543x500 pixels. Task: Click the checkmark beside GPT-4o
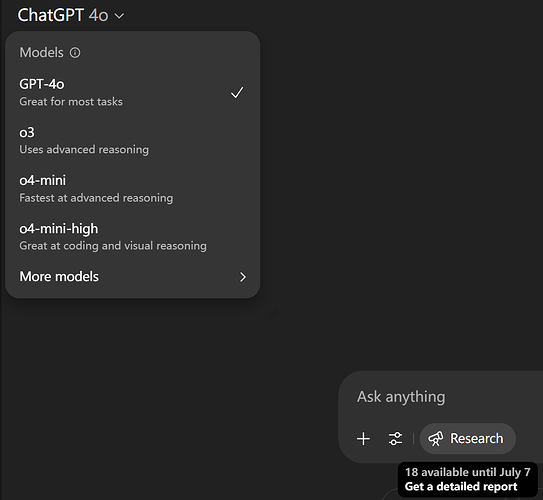237,92
